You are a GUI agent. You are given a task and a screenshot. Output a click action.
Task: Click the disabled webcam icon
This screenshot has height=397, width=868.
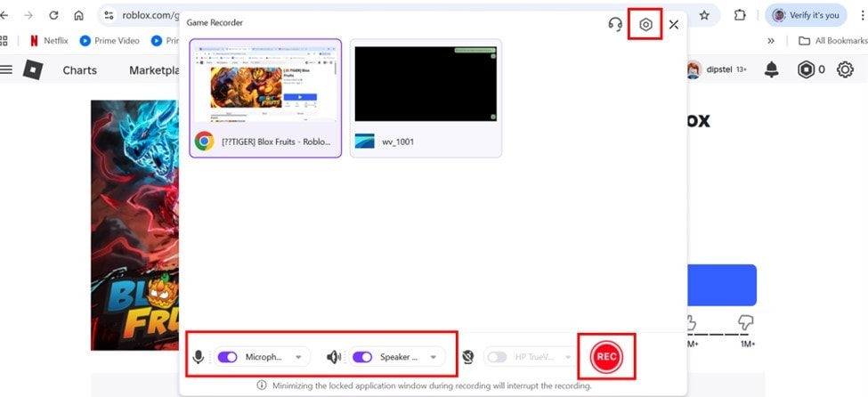(x=468, y=357)
